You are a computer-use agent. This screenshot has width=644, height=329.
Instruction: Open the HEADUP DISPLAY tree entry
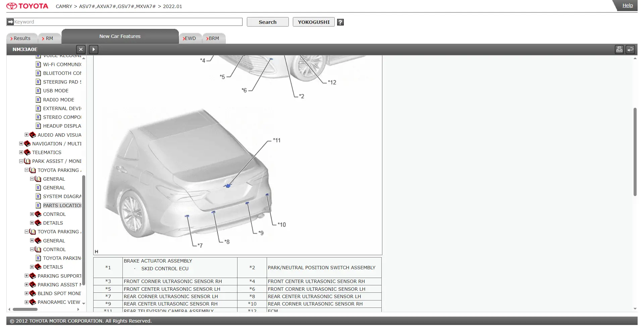point(62,126)
